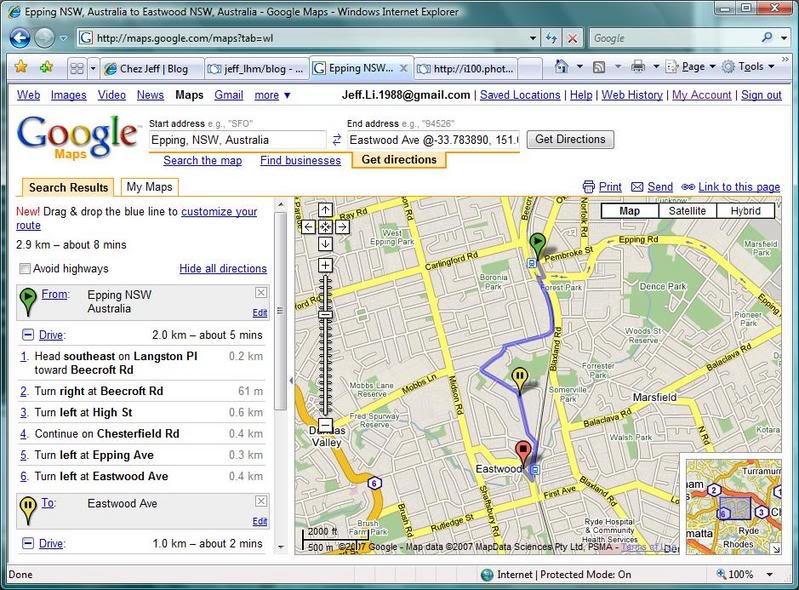Click the green start marker on map
The width and height of the screenshot is (799, 590).
tap(537, 244)
